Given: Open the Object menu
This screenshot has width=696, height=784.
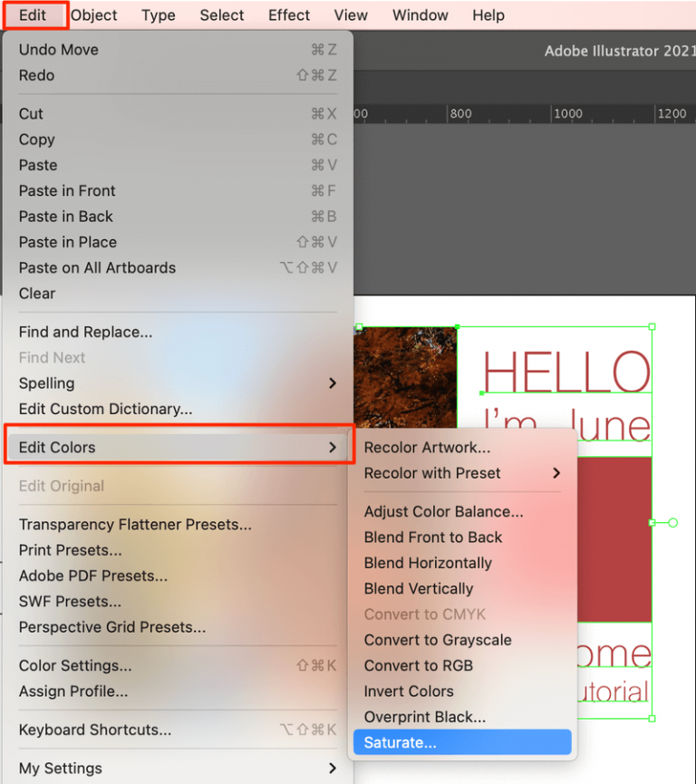Looking at the screenshot, I should pos(94,15).
